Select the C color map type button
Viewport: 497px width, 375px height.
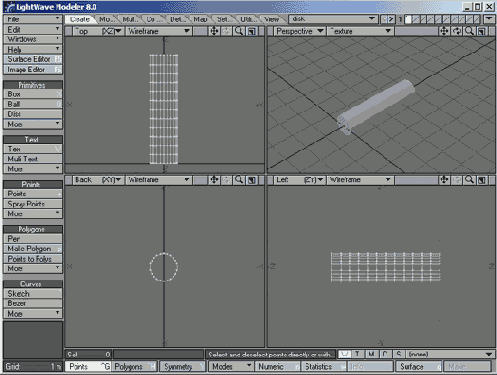click(x=385, y=354)
